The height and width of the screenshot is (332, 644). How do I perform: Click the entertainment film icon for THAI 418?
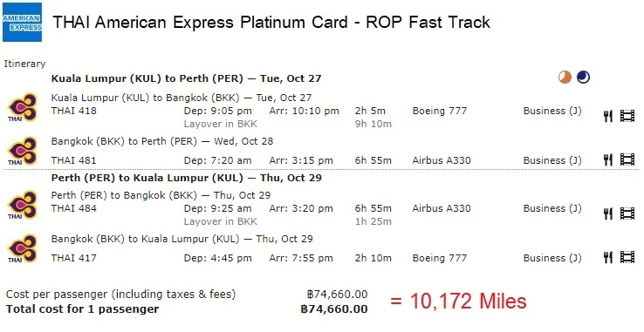click(x=627, y=116)
